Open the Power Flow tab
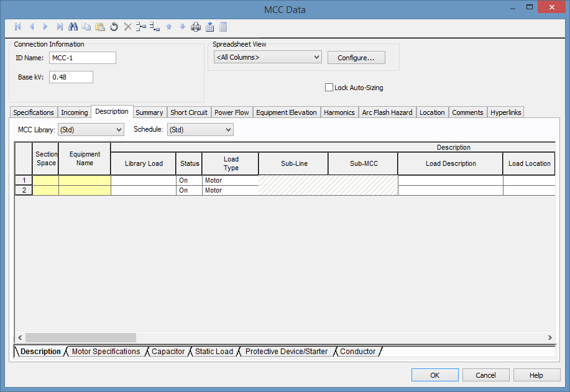Image resolution: width=570 pixels, height=392 pixels. tap(232, 112)
